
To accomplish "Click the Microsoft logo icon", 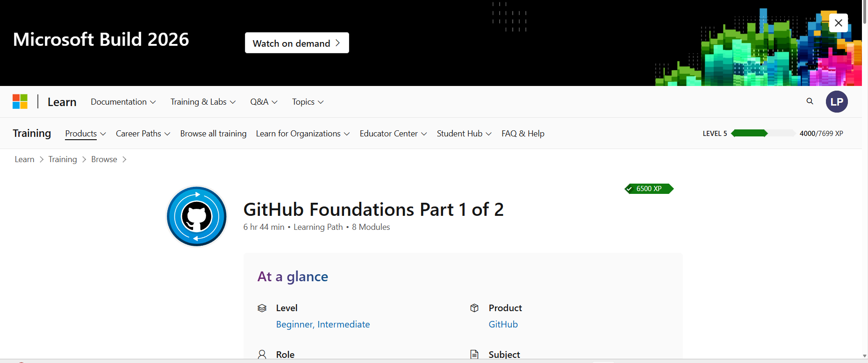I will coord(20,101).
